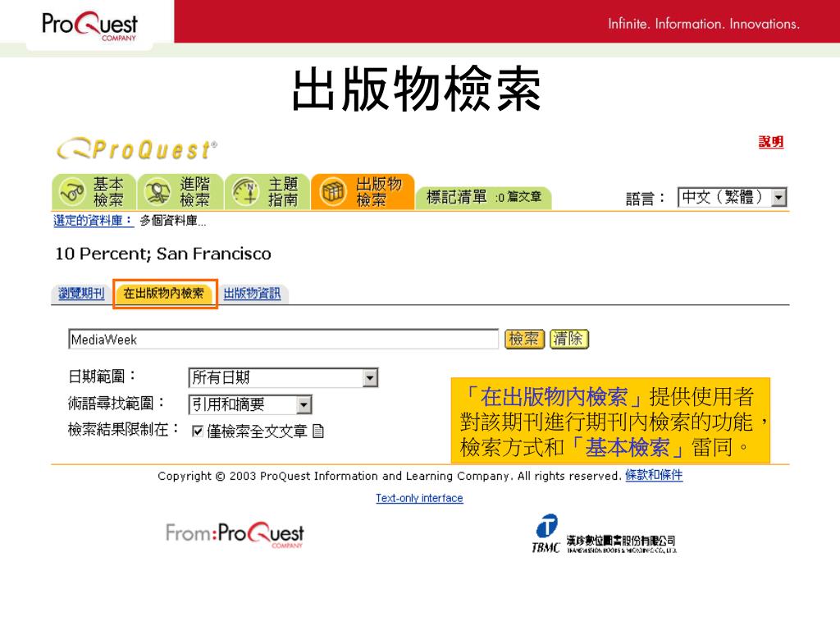Click the 進階檢索 tab icon
The image size is (840, 630).
[x=157, y=192]
